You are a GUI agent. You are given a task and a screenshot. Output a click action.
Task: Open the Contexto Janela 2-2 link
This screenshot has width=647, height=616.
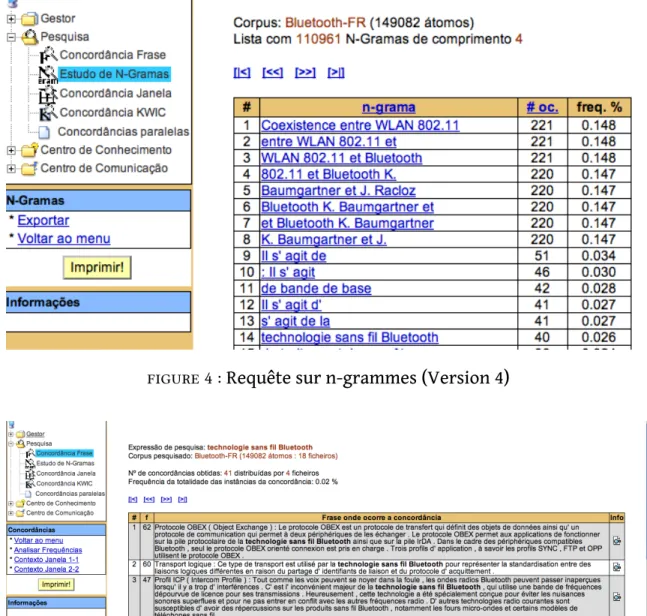pyautogui.click(x=46, y=569)
